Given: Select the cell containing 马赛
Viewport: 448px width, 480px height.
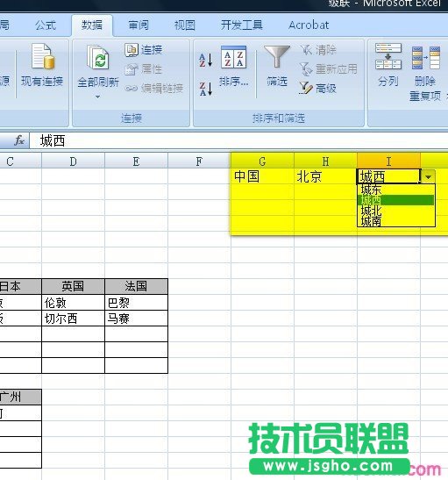Looking at the screenshot, I should click(136, 319).
